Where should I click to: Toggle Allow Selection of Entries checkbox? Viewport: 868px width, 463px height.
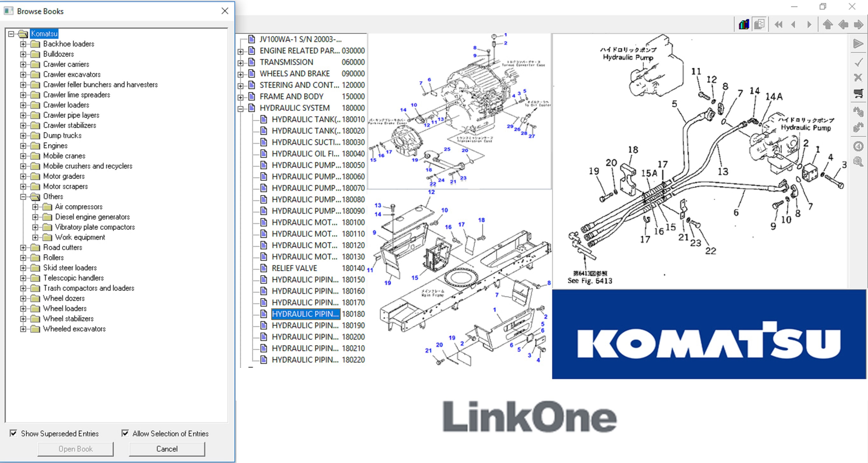(125, 433)
